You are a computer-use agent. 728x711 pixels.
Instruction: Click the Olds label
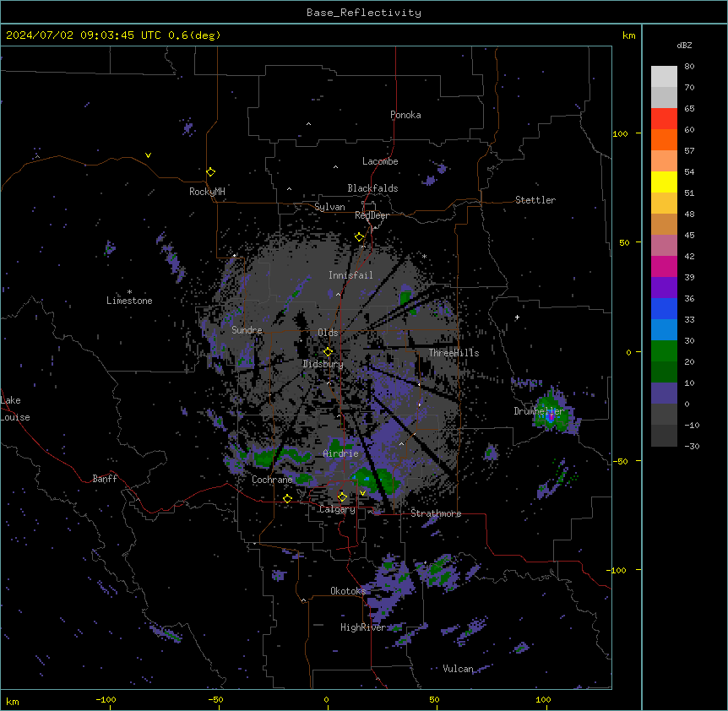click(x=328, y=333)
